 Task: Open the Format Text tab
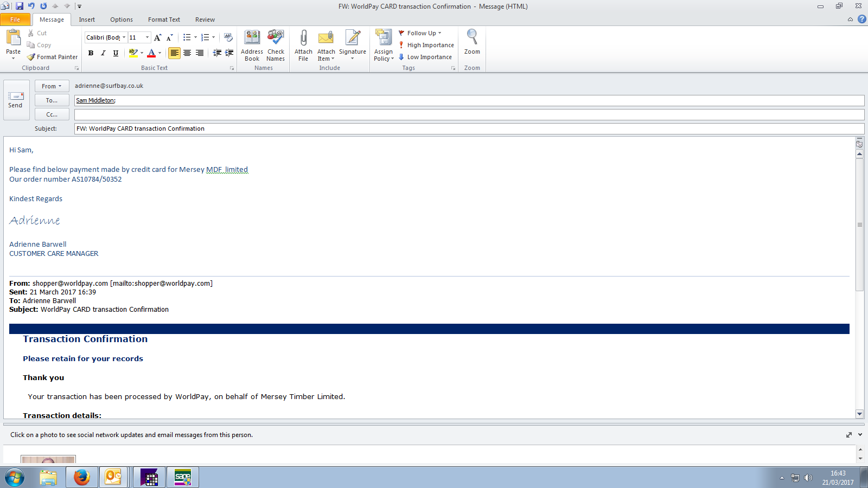pyautogui.click(x=164, y=20)
